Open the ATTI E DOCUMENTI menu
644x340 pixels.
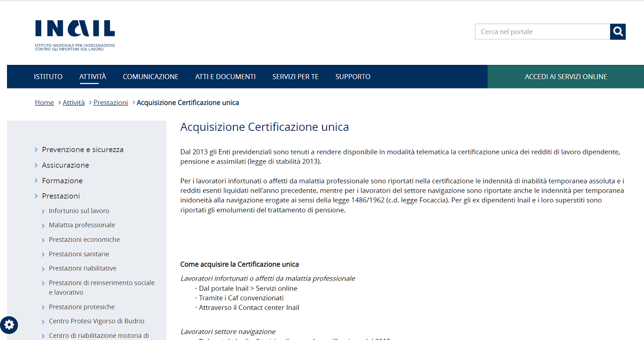click(225, 76)
